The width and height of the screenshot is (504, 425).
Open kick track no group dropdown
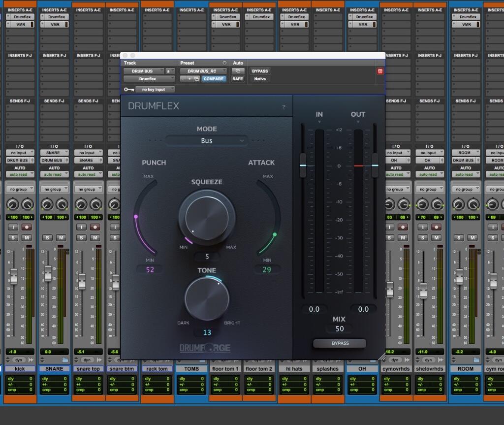point(20,189)
